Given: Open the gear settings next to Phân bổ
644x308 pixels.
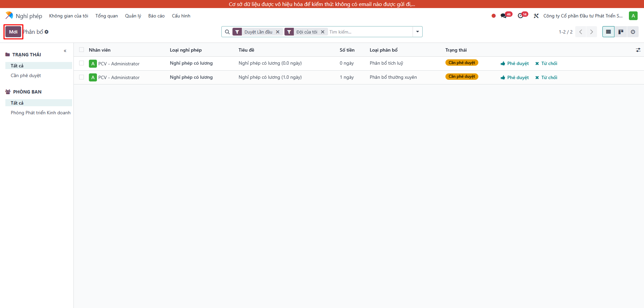Looking at the screenshot, I should [47, 32].
